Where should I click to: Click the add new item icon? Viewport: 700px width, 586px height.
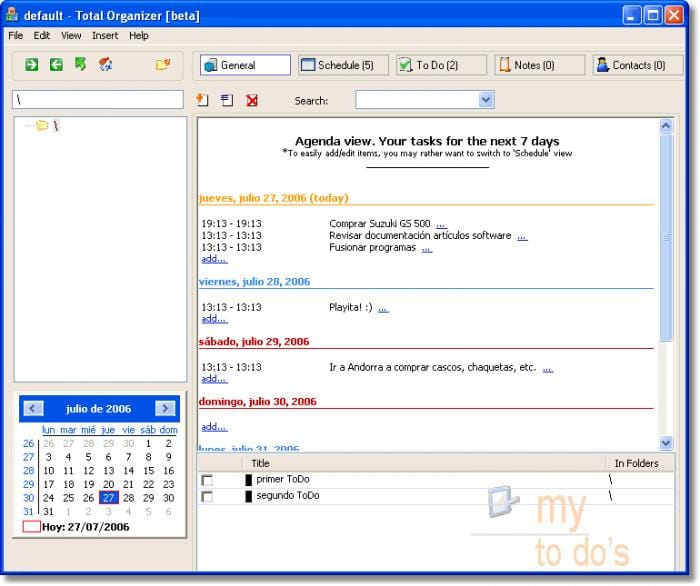[202, 100]
